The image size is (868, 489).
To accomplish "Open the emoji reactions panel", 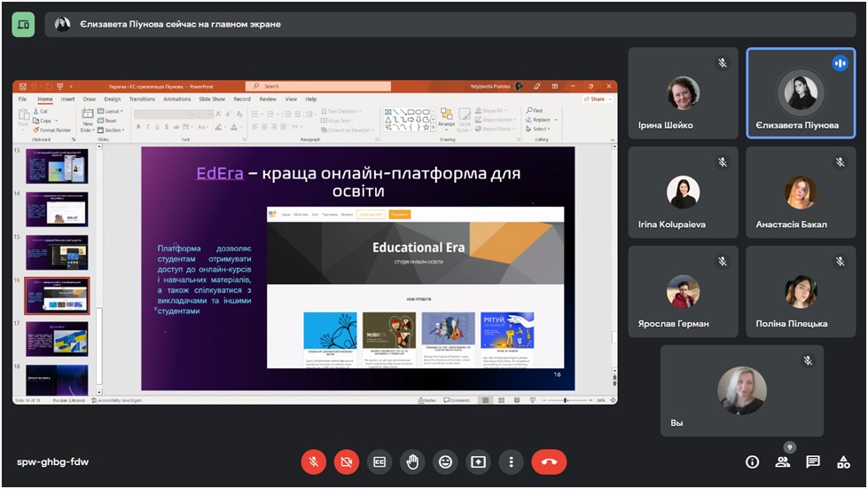I will (x=445, y=461).
